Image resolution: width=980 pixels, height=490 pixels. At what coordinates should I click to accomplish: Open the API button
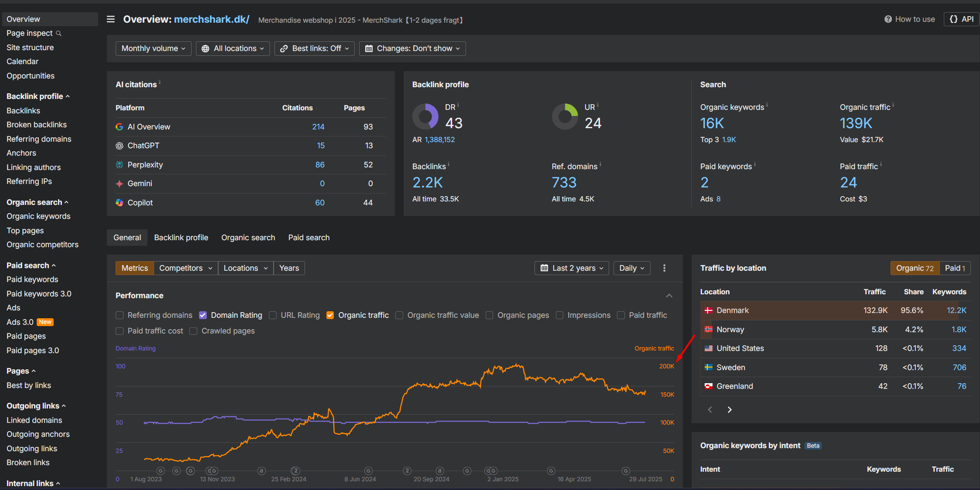[961, 19]
